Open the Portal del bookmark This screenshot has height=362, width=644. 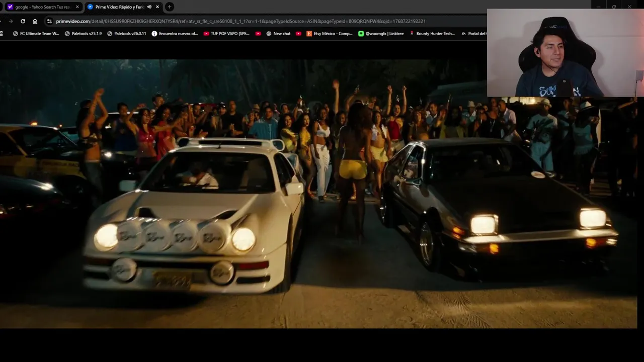pyautogui.click(x=473, y=34)
